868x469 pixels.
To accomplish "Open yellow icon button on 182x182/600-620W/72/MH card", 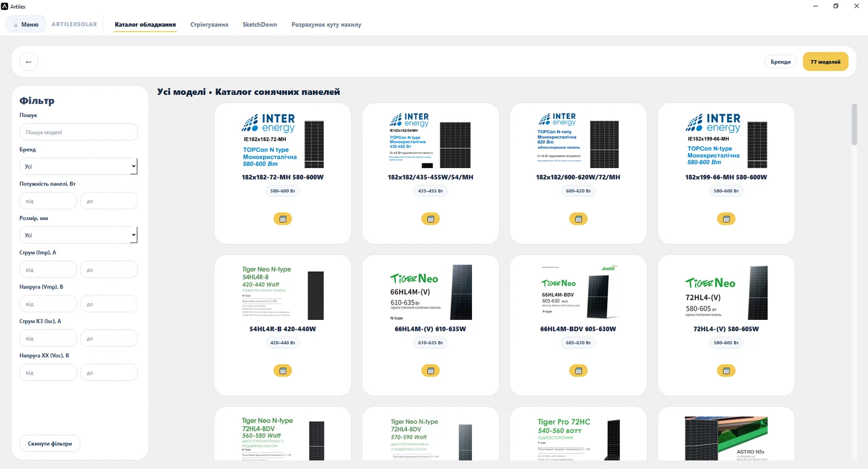I will [x=578, y=219].
